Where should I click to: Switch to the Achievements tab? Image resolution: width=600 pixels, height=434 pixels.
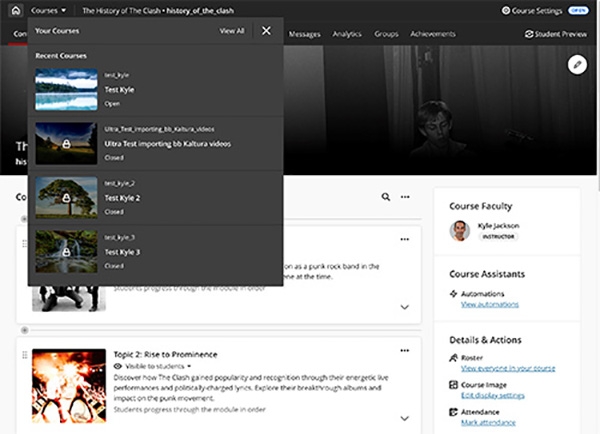pos(433,34)
